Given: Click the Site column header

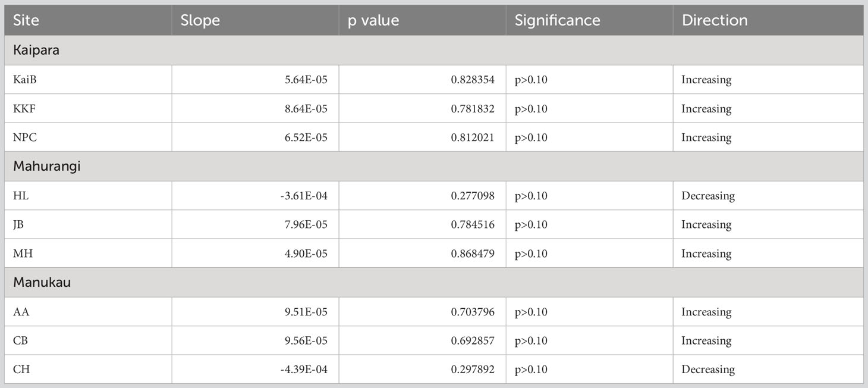Looking at the screenshot, I should click(x=88, y=20).
